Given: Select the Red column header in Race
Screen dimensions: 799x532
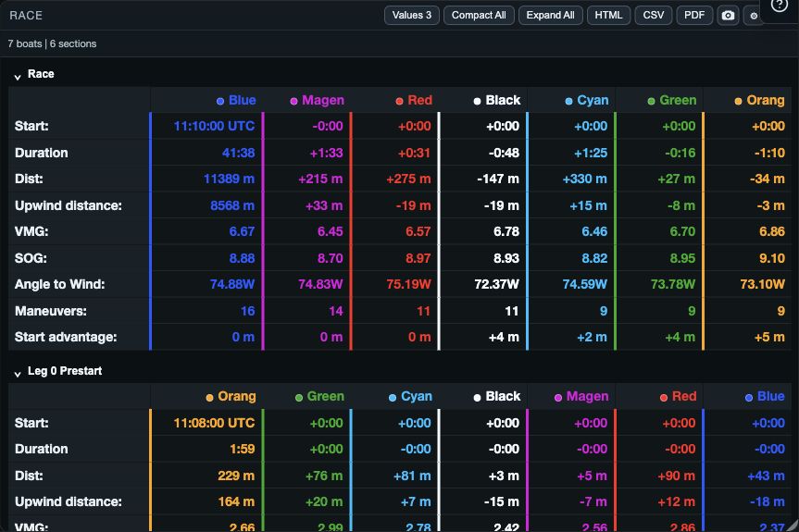Looking at the screenshot, I should [x=414, y=100].
